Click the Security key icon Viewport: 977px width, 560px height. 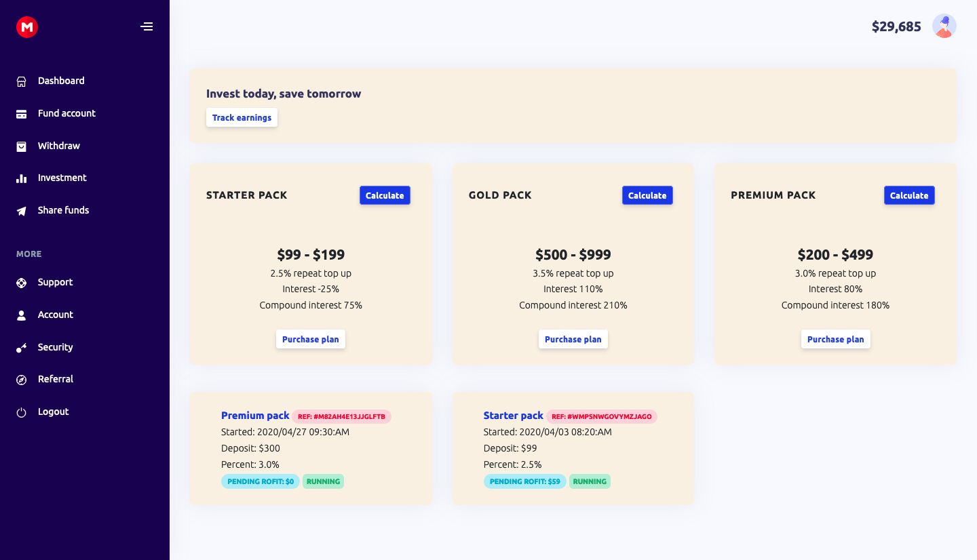coord(22,348)
